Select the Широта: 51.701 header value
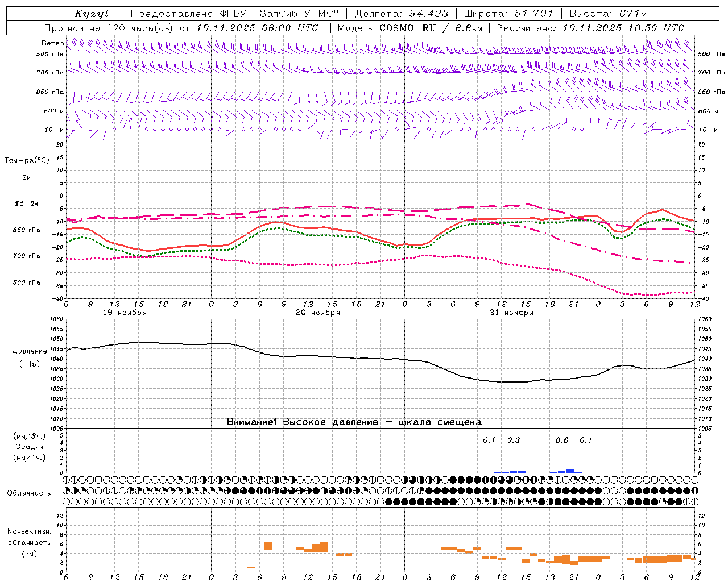Image resolution: width=728 pixels, height=582 pixels. (x=510, y=14)
